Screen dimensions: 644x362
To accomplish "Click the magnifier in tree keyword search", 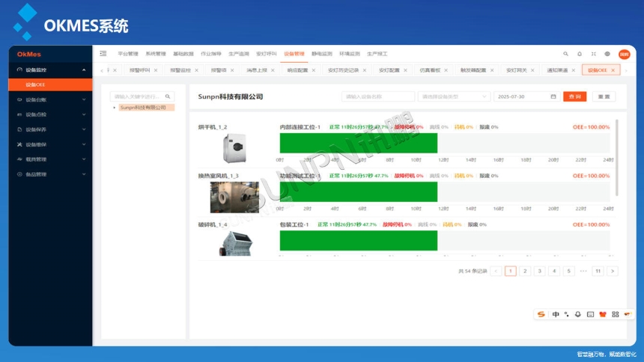I will pyautogui.click(x=168, y=96).
